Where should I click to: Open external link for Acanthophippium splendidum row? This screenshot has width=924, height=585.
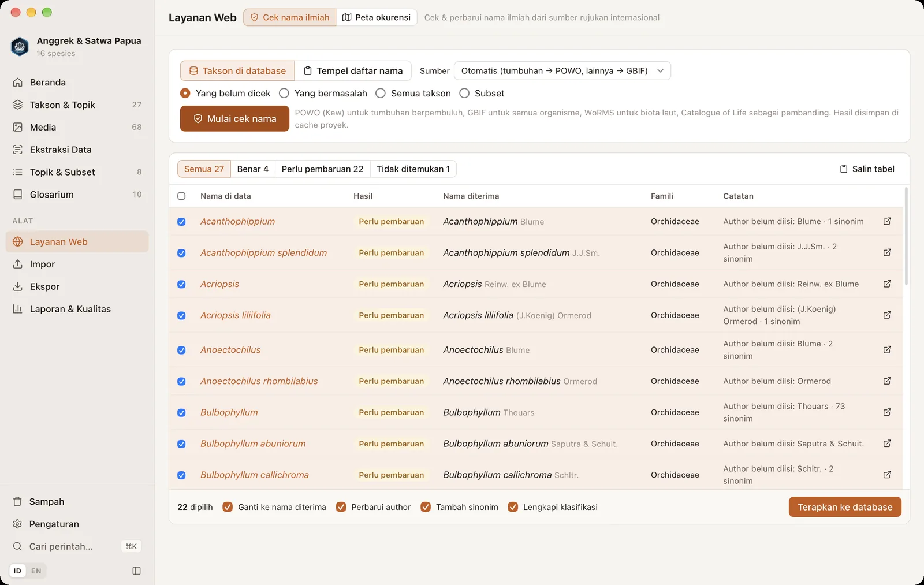887,252
